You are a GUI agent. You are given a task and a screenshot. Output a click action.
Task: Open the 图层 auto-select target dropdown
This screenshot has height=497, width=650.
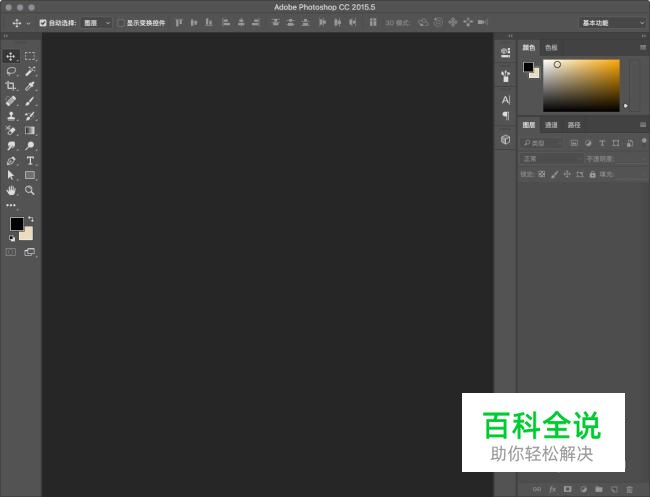pyautogui.click(x=96, y=22)
